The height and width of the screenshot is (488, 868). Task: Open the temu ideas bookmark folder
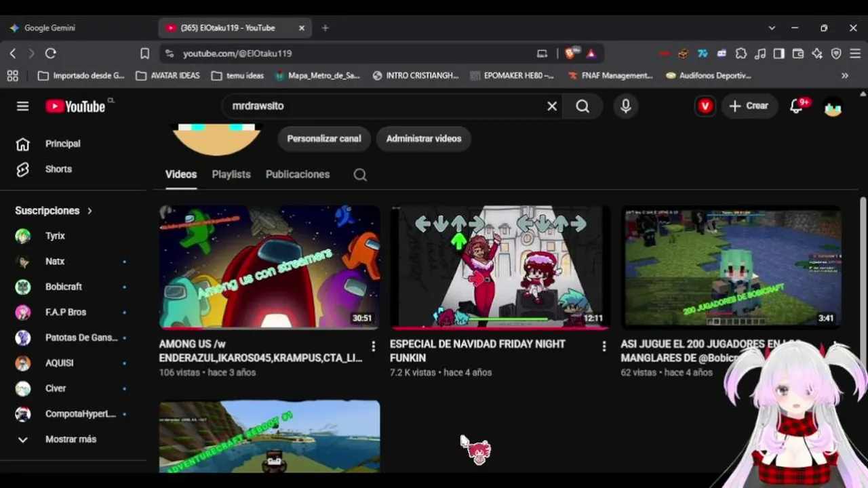click(x=238, y=76)
